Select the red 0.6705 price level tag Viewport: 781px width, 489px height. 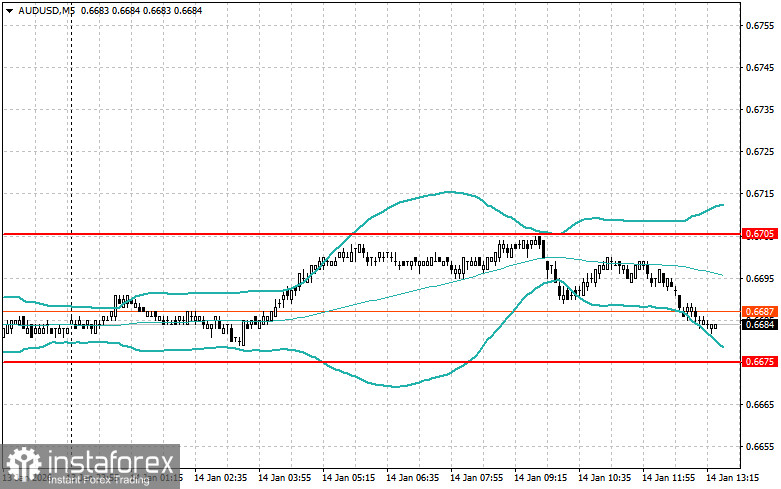[x=759, y=234]
